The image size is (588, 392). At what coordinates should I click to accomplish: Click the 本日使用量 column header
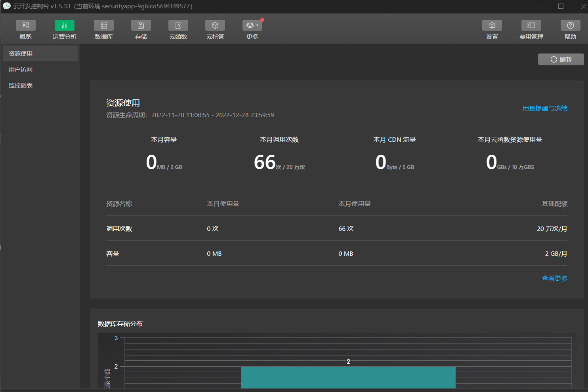pyautogui.click(x=223, y=204)
